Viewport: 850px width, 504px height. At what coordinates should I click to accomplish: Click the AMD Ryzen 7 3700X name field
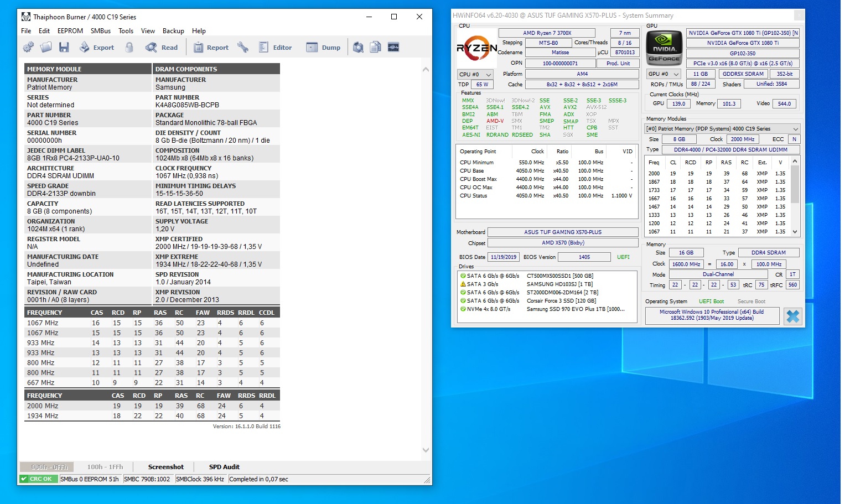[547, 33]
